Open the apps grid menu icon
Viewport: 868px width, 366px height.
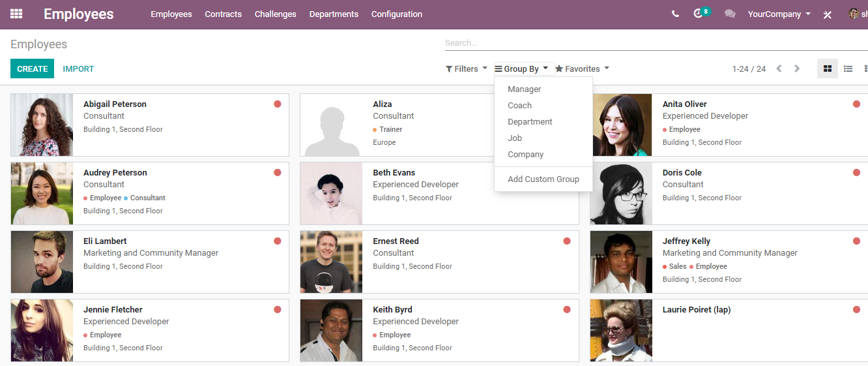click(16, 14)
